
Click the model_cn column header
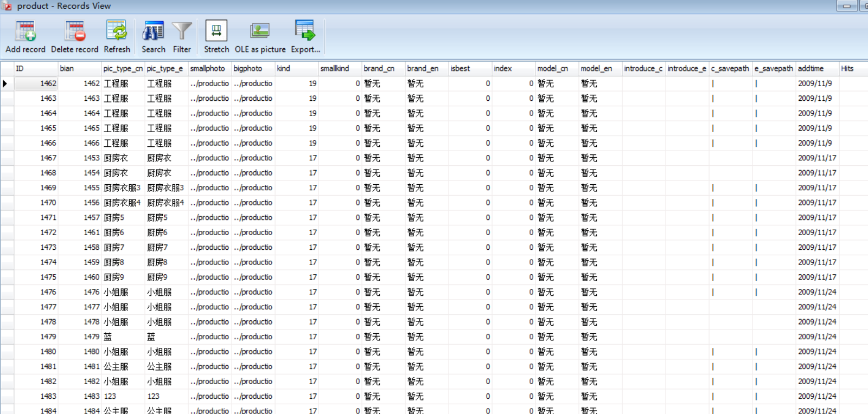(x=557, y=68)
